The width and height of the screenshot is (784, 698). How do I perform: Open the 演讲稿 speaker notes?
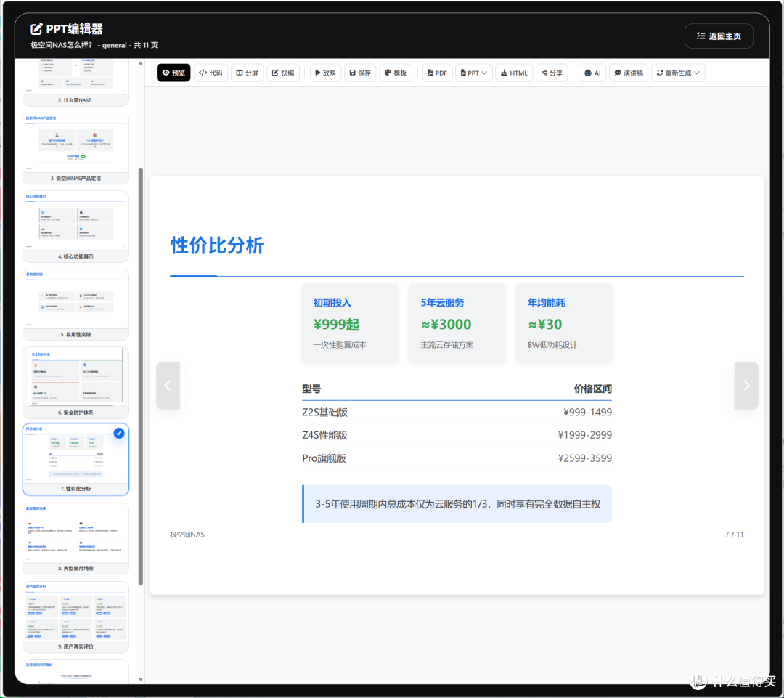click(x=629, y=73)
